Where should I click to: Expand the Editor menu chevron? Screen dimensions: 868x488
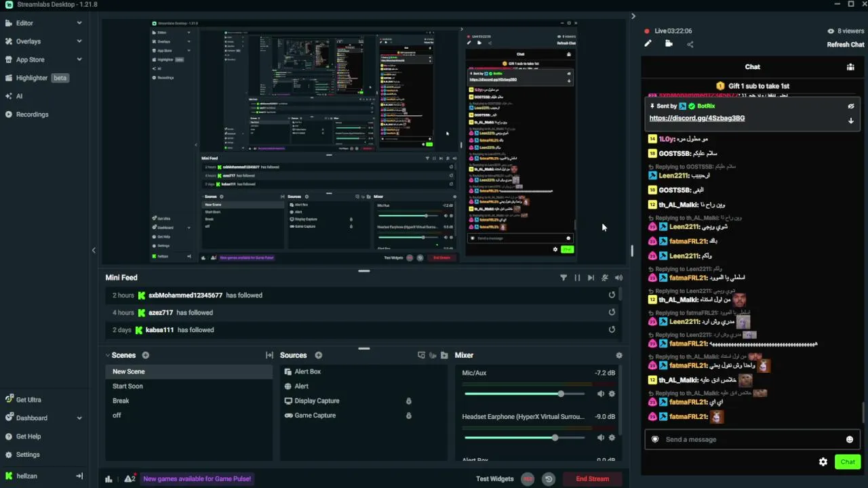[x=79, y=23]
